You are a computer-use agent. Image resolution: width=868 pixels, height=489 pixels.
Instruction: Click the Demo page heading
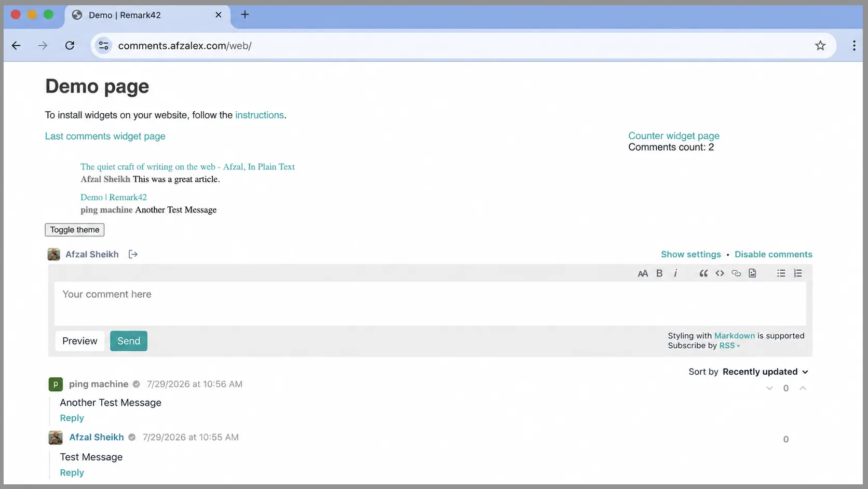(x=97, y=86)
